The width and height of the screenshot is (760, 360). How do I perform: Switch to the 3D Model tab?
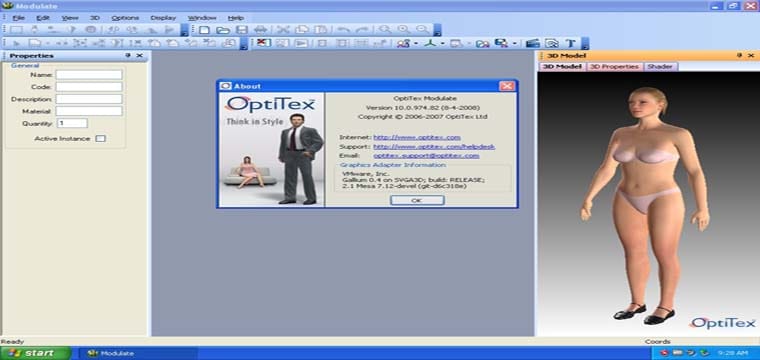point(561,66)
